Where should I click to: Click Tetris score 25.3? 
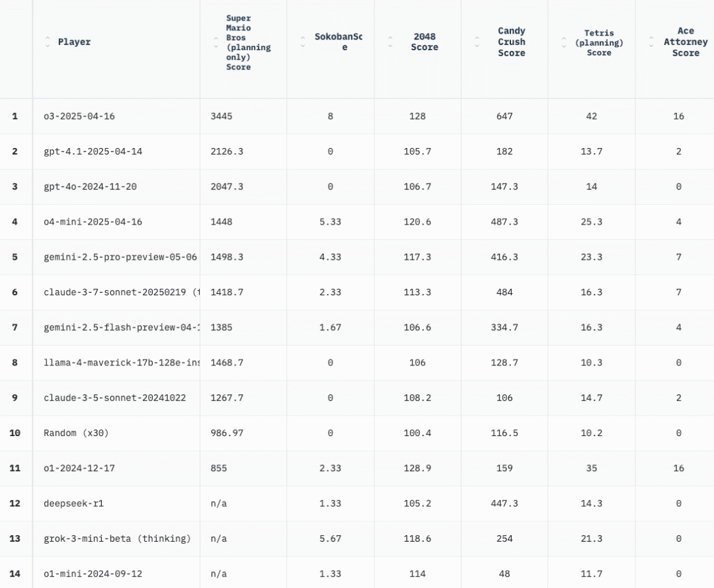pos(592,221)
